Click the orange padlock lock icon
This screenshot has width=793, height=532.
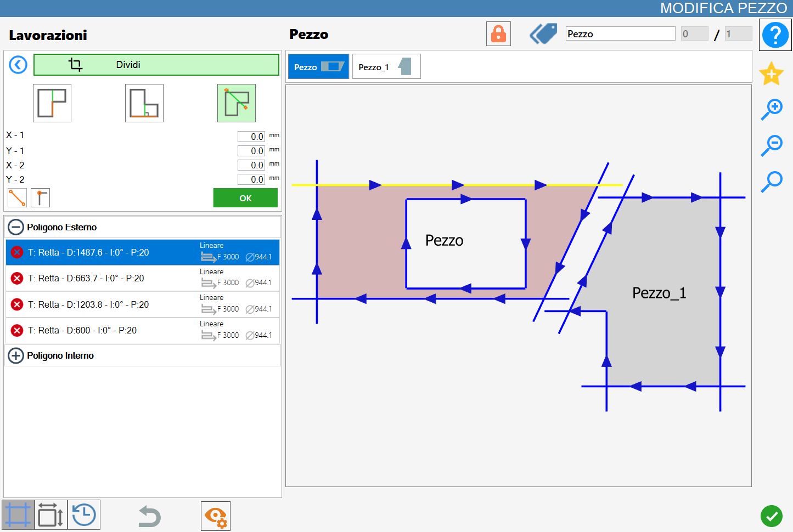(498, 34)
